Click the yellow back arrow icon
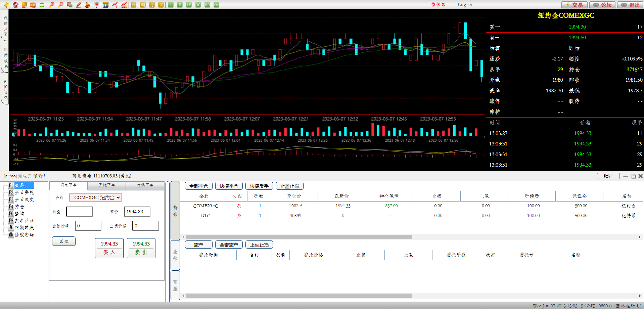This screenshot has height=309, width=644. point(6,5)
